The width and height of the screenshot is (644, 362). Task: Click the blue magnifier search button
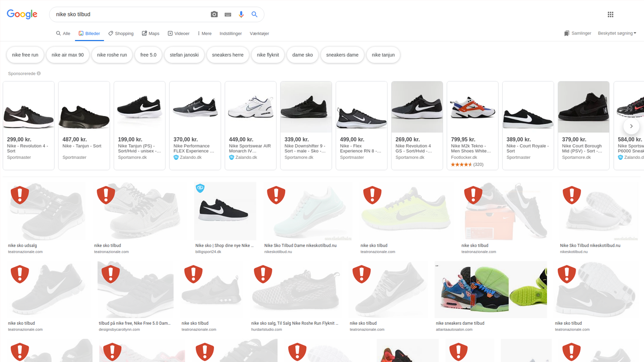click(x=255, y=15)
